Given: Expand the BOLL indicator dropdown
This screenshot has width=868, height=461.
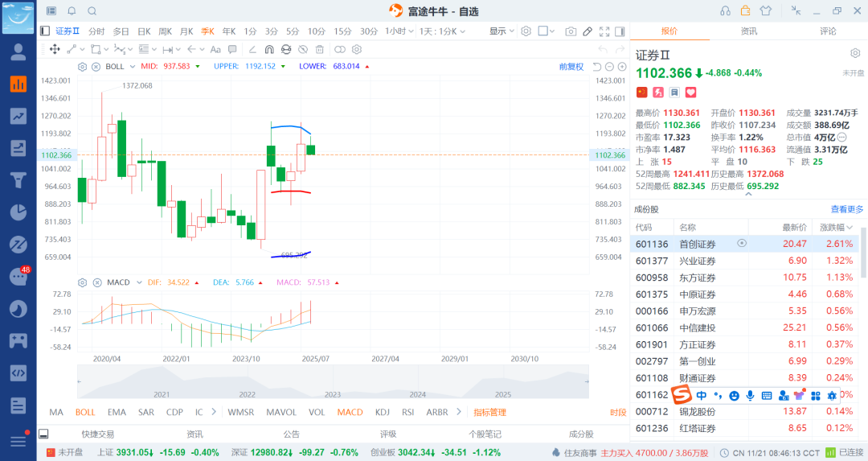Looking at the screenshot, I should 133,67.
